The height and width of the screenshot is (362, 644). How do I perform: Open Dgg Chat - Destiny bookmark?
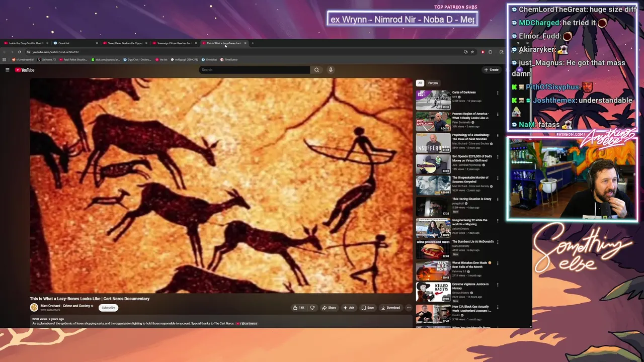point(137,59)
